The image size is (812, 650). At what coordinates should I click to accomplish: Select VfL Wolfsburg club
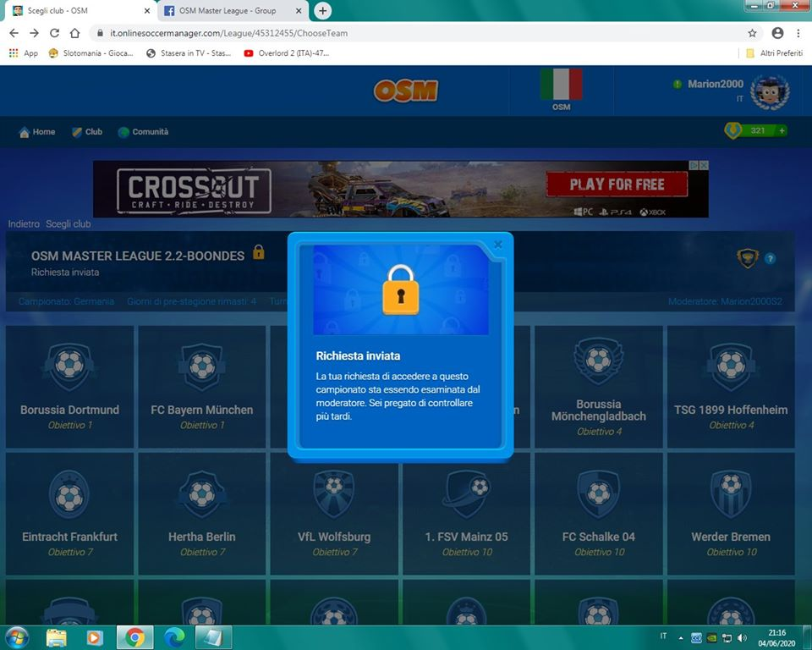pyautogui.click(x=334, y=514)
